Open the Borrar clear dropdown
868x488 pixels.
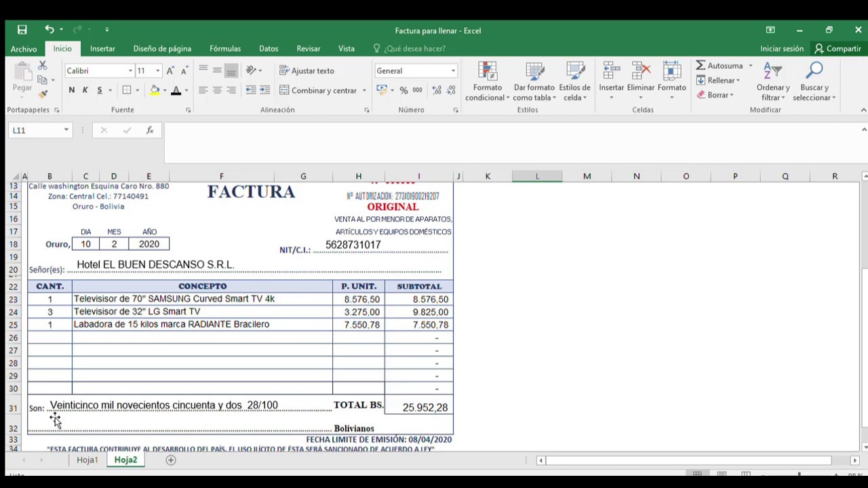pyautogui.click(x=715, y=95)
